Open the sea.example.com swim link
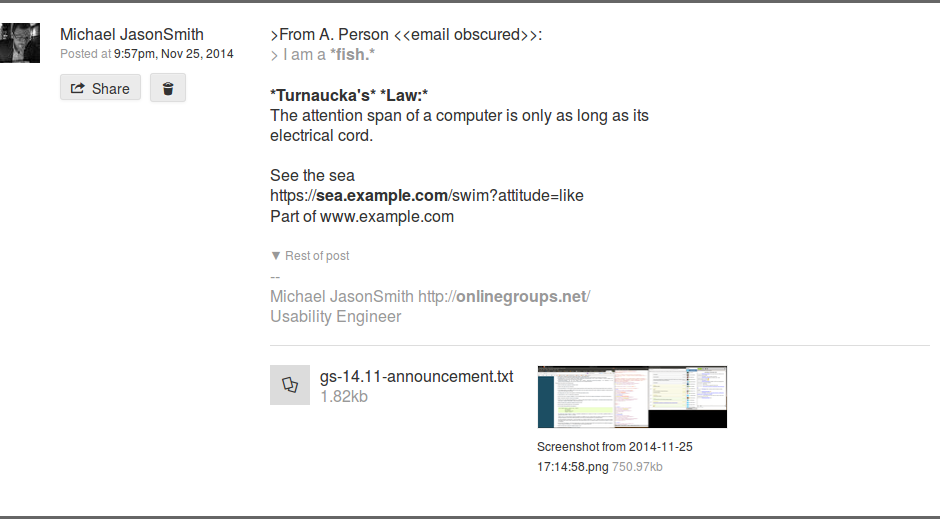 (x=426, y=195)
